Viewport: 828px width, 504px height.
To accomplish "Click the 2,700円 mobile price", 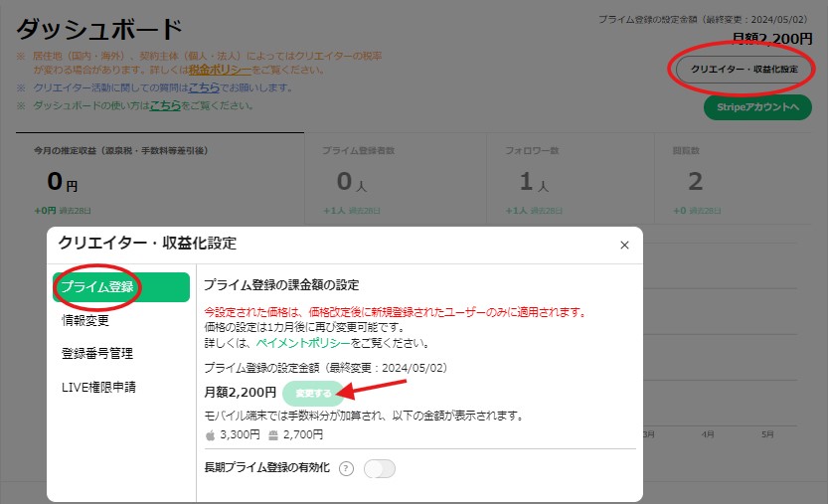I will (x=303, y=434).
